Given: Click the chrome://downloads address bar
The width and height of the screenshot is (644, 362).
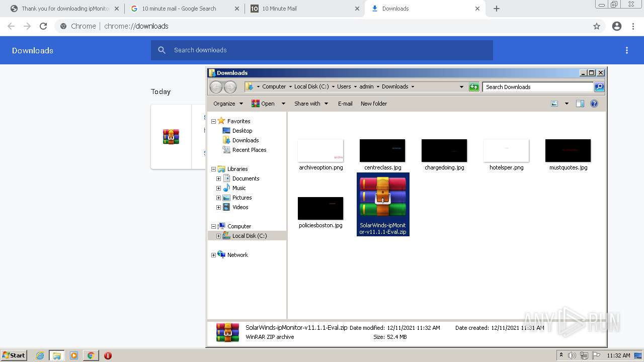Looking at the screenshot, I should click(x=322, y=26).
